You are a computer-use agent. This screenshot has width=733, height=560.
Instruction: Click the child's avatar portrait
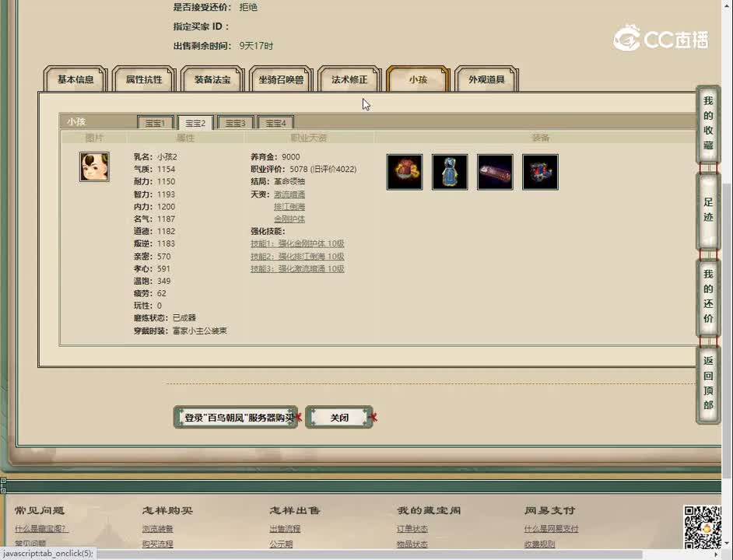pyautogui.click(x=94, y=167)
